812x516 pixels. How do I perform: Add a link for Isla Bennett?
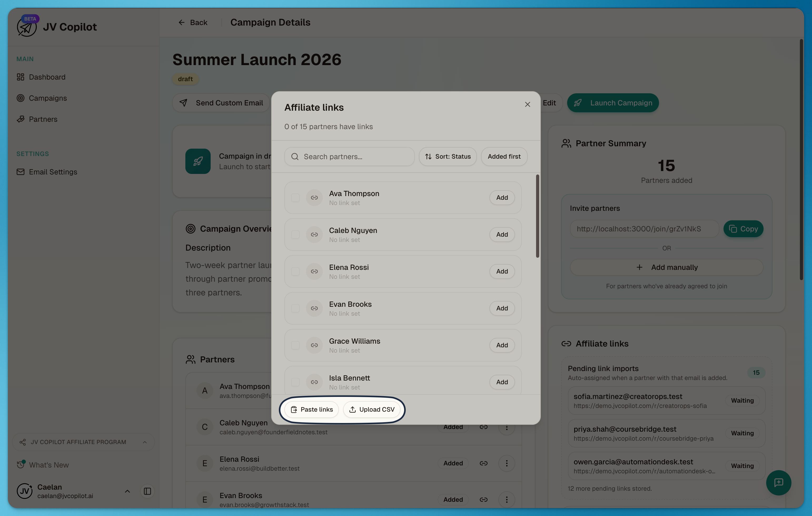pos(502,382)
